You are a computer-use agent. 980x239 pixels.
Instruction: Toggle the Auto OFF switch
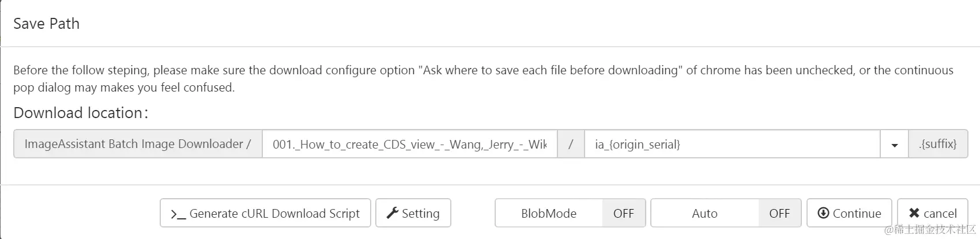coord(779,214)
